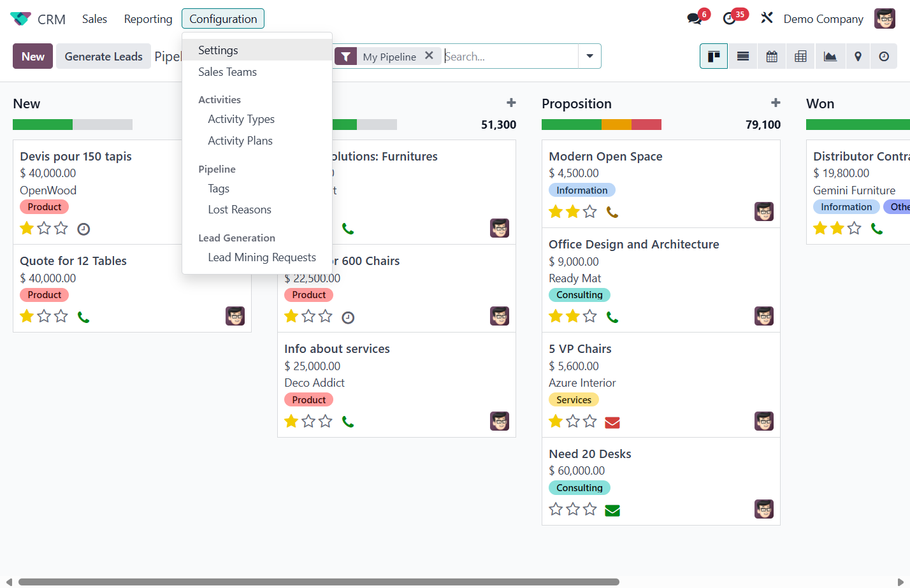The height and width of the screenshot is (588, 910).
Task: Open the activities clock icon with 35 badge
Action: tap(730, 19)
